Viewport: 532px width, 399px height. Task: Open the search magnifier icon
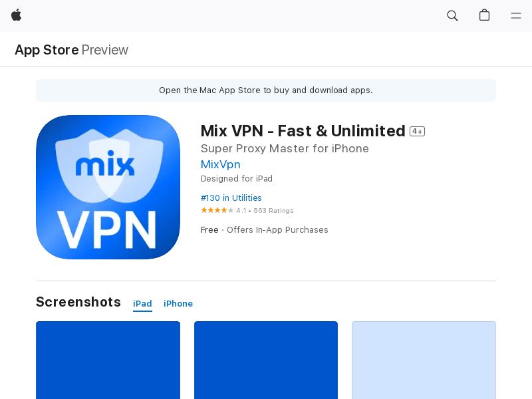click(452, 15)
